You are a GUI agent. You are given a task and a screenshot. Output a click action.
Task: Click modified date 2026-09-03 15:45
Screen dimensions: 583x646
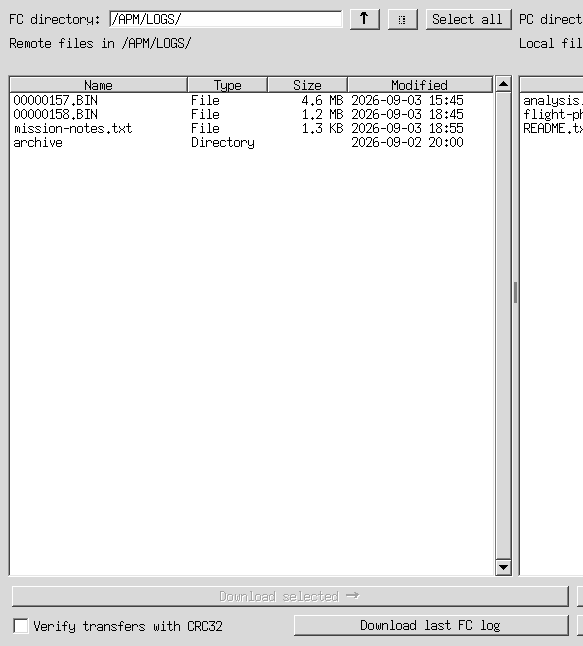coord(407,100)
